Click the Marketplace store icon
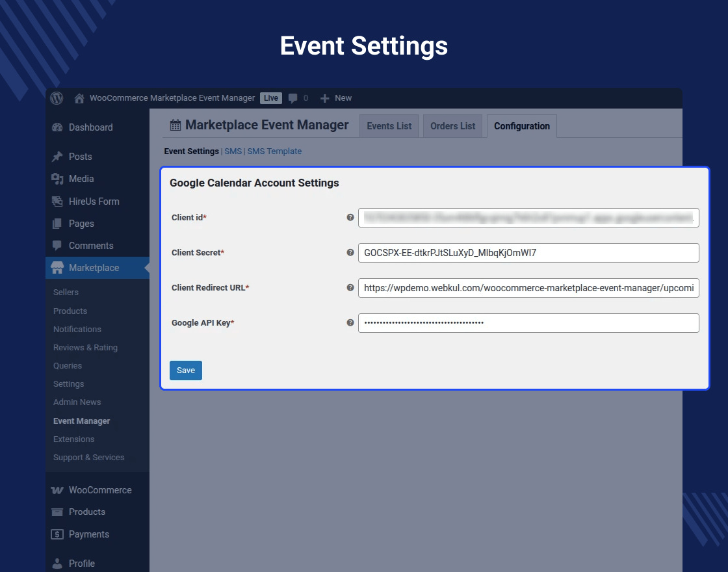This screenshot has width=728, height=572. pos(57,267)
